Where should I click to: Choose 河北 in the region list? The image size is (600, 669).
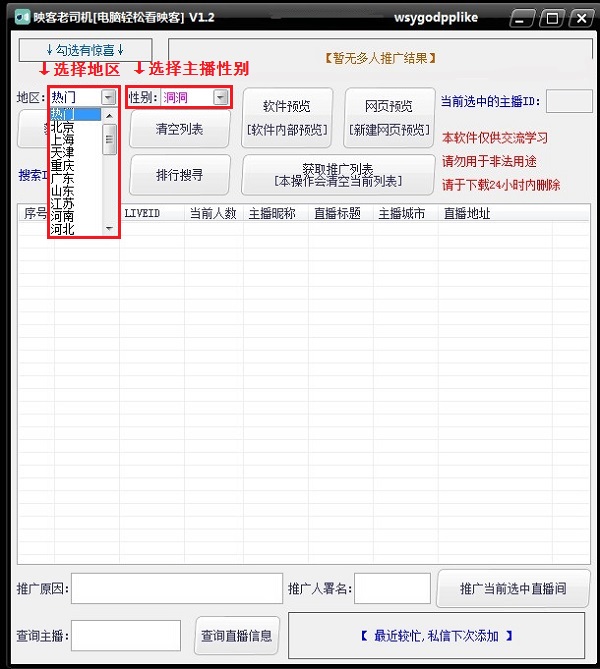click(76, 229)
